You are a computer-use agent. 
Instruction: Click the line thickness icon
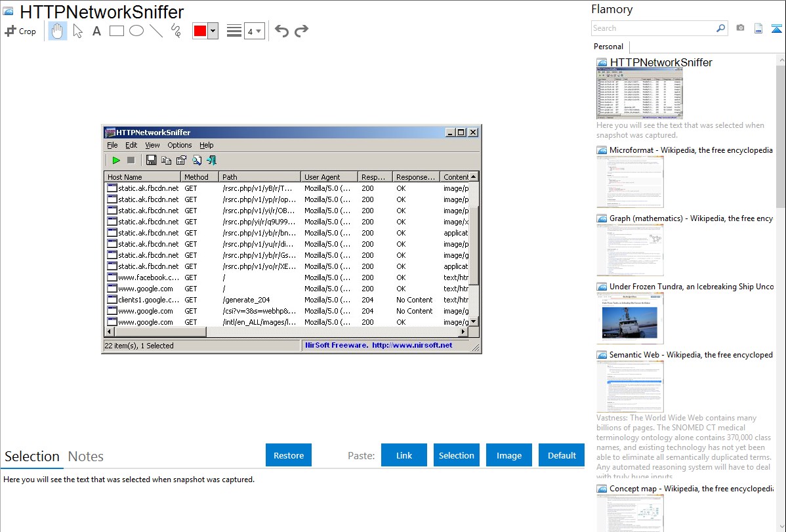pos(234,31)
